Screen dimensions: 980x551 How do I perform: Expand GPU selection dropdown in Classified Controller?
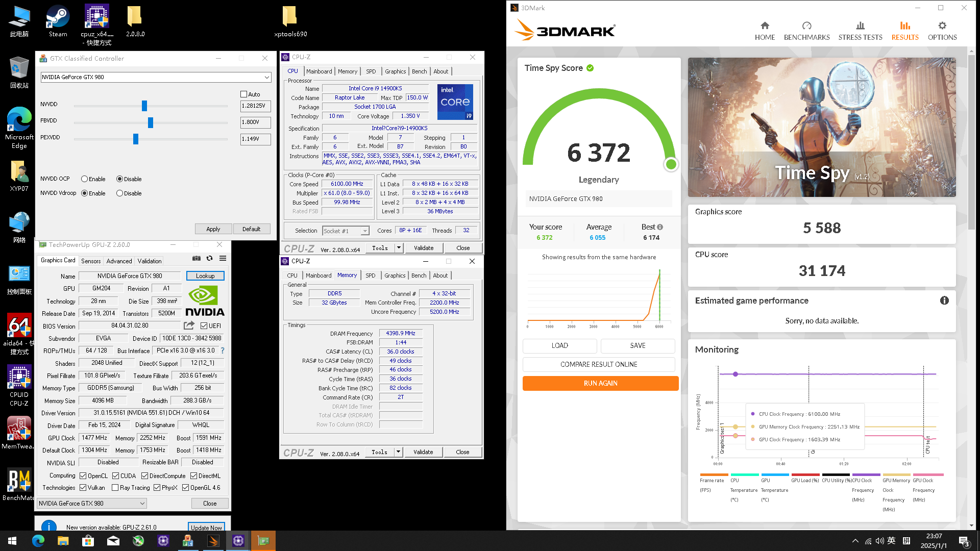(x=266, y=78)
